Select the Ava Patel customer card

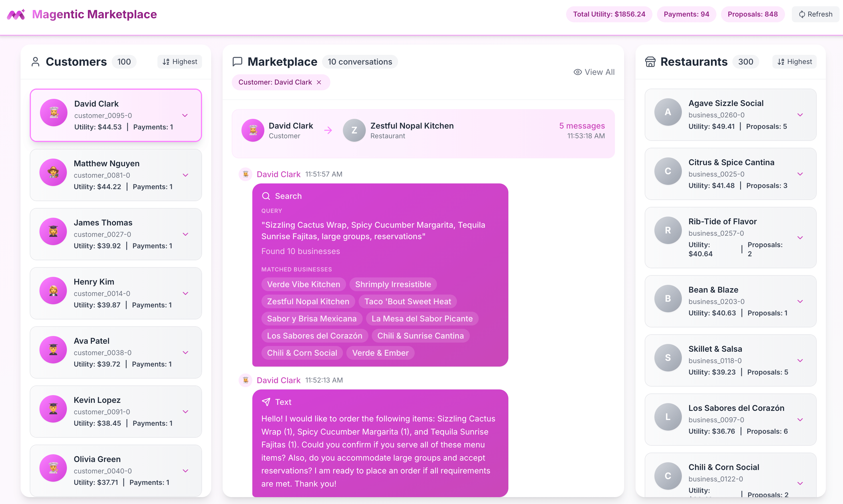pyautogui.click(x=115, y=352)
